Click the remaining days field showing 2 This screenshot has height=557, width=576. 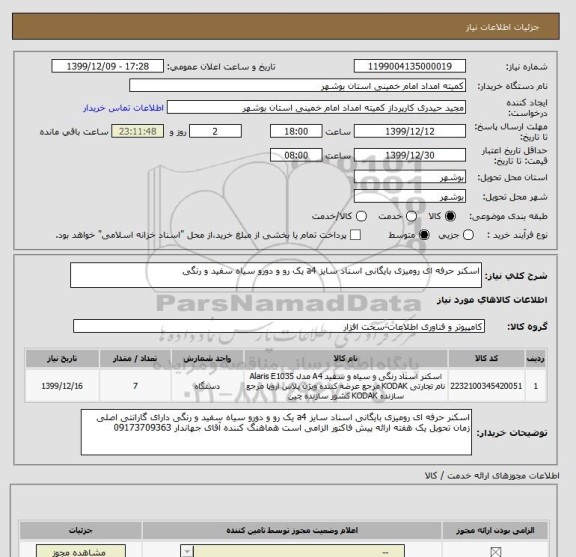click(215, 131)
